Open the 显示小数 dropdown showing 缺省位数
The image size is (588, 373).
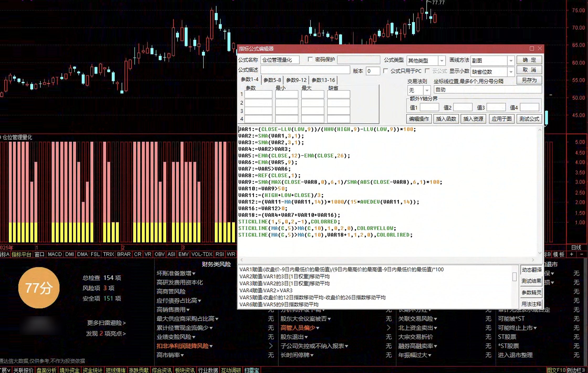pyautogui.click(x=511, y=71)
